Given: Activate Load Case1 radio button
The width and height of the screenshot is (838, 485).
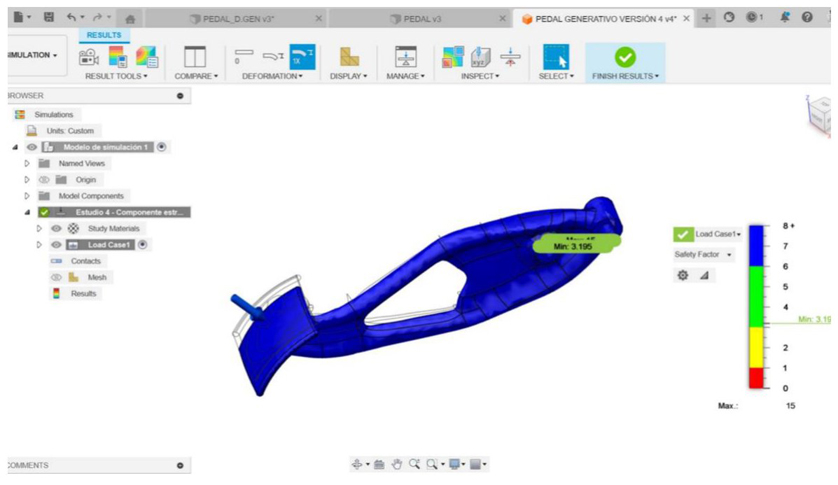Looking at the screenshot, I should tap(143, 245).
